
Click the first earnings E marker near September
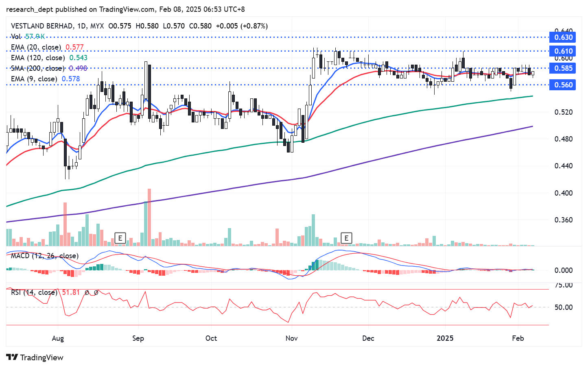click(x=120, y=238)
